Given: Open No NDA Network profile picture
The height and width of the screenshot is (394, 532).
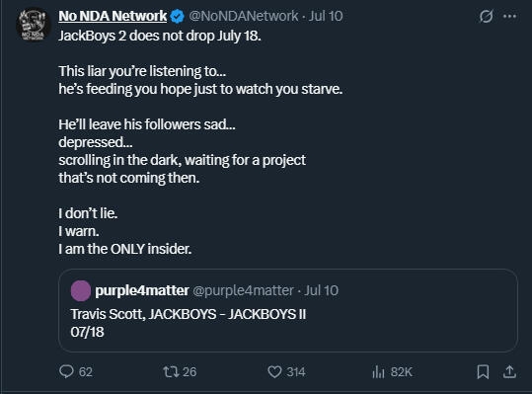Looking at the screenshot, I should point(34,25).
